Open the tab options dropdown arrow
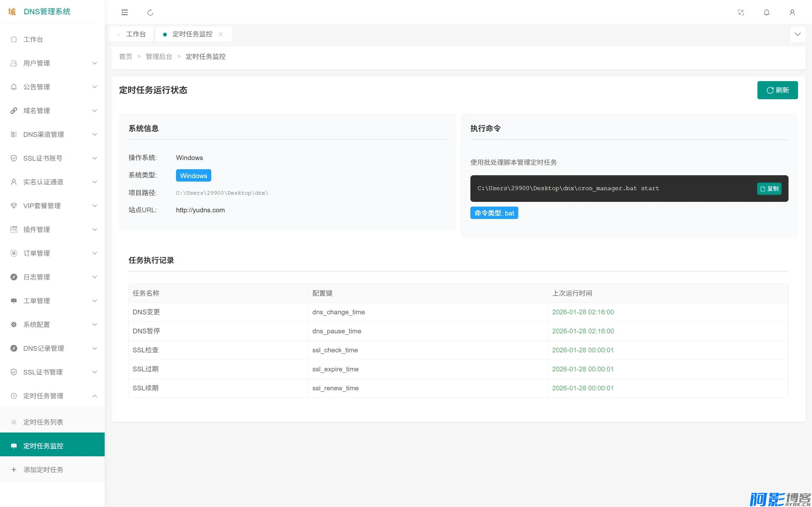Screen dimensions: 812x507 click(798, 34)
